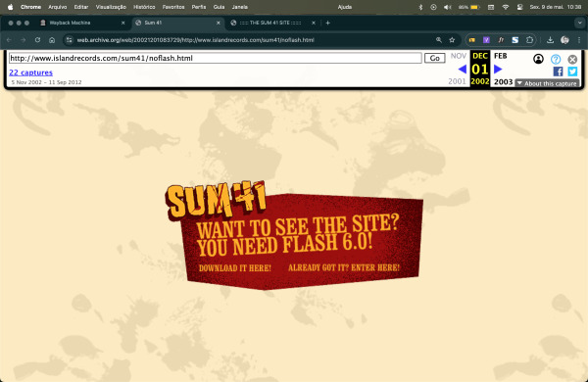
Task: Expand About this capture dropdown
Action: click(x=547, y=83)
